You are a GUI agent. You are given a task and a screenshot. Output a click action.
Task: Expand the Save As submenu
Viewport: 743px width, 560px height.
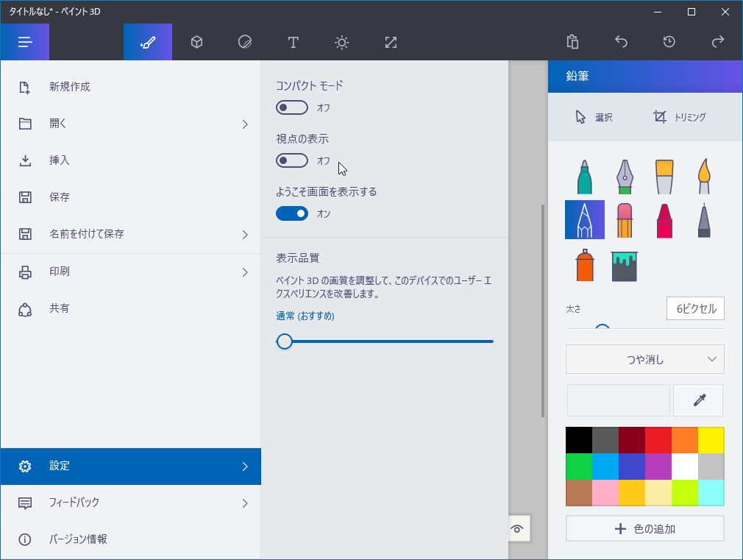click(131, 234)
